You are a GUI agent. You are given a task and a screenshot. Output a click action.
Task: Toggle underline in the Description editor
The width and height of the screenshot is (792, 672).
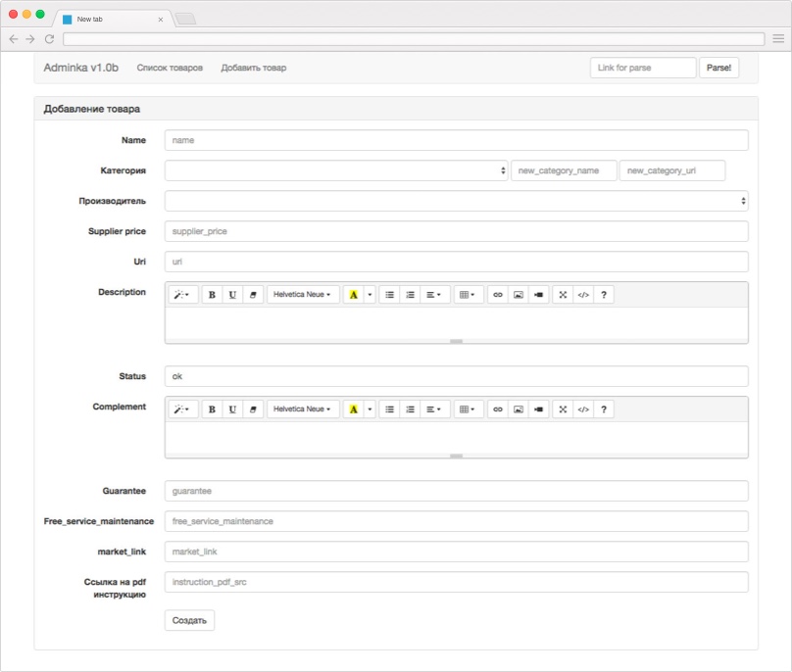[x=232, y=294]
